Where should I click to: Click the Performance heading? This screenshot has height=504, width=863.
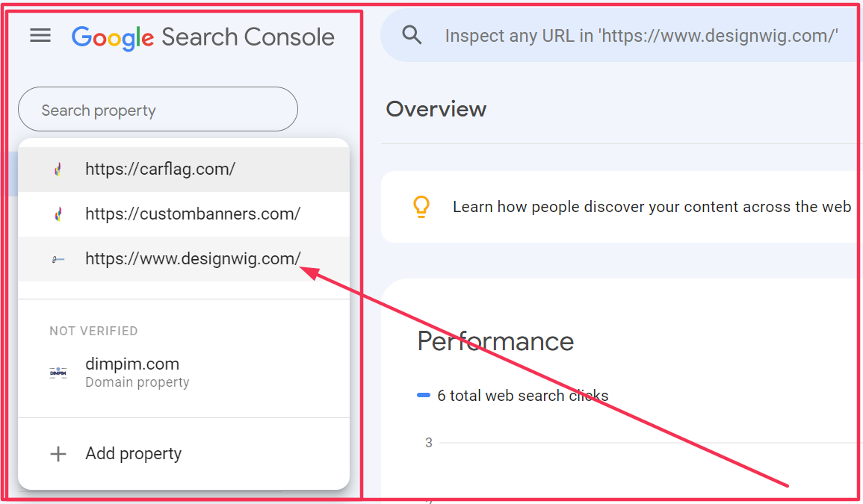click(495, 341)
